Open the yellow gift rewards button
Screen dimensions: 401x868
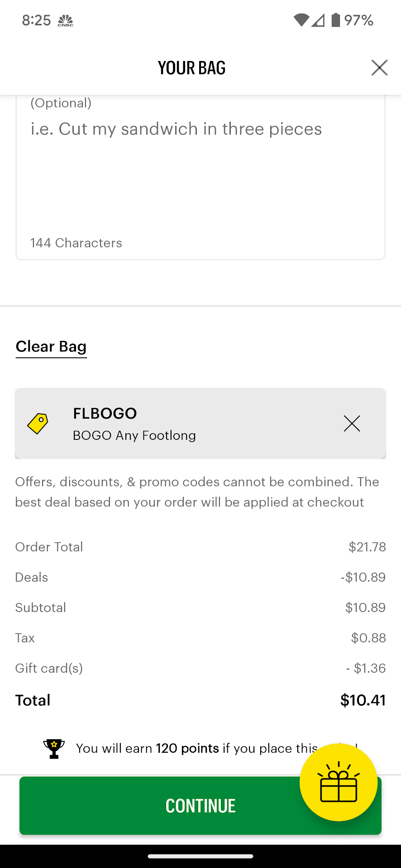tap(339, 782)
